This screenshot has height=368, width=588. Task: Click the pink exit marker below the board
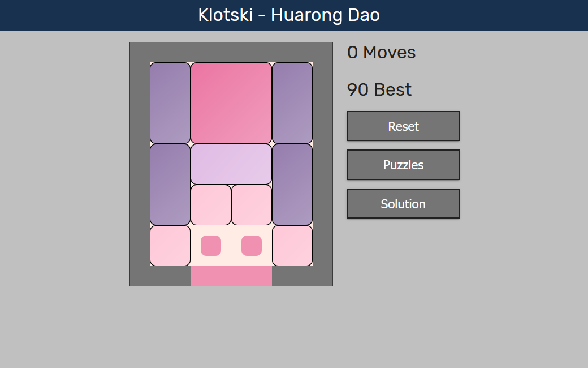pyautogui.click(x=231, y=276)
